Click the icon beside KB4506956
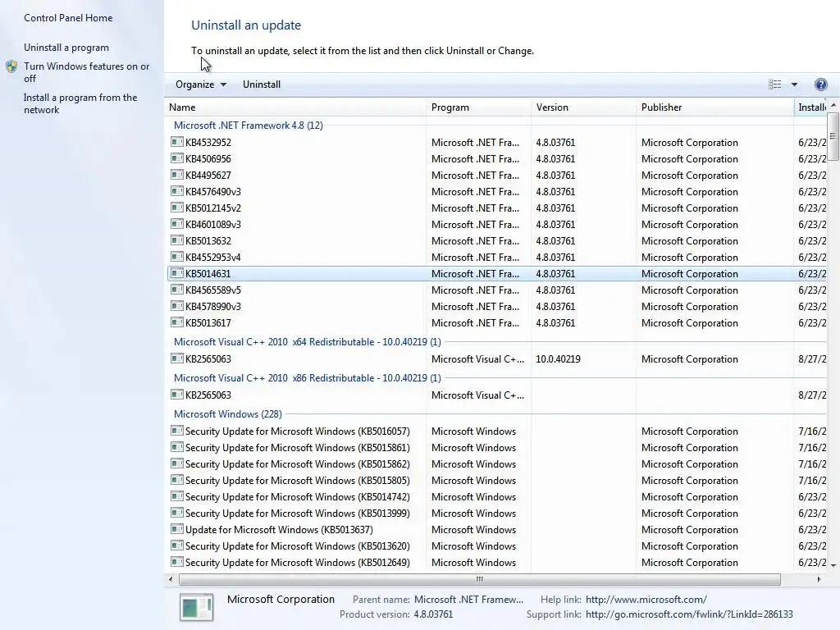This screenshot has width=840, height=630. tap(177, 158)
